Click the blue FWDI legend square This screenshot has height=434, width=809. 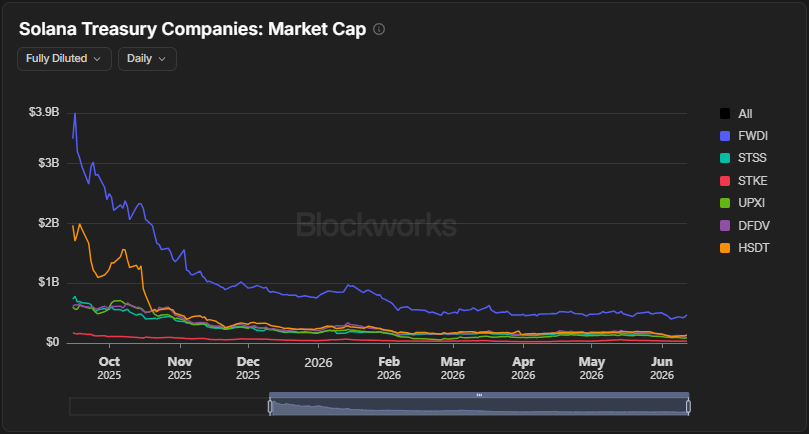point(725,136)
